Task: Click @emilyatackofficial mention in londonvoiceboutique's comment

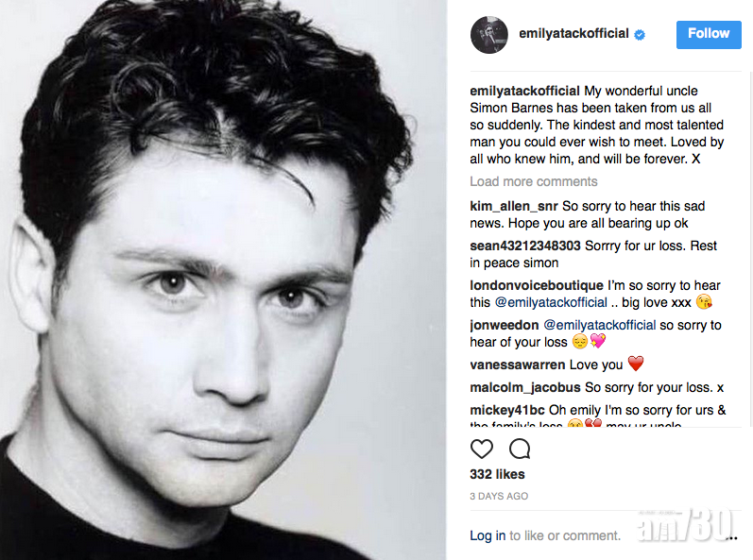Action: click(551, 302)
